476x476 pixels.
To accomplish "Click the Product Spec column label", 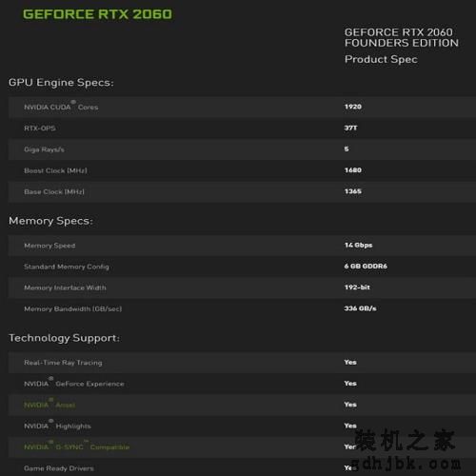I will coord(381,59).
